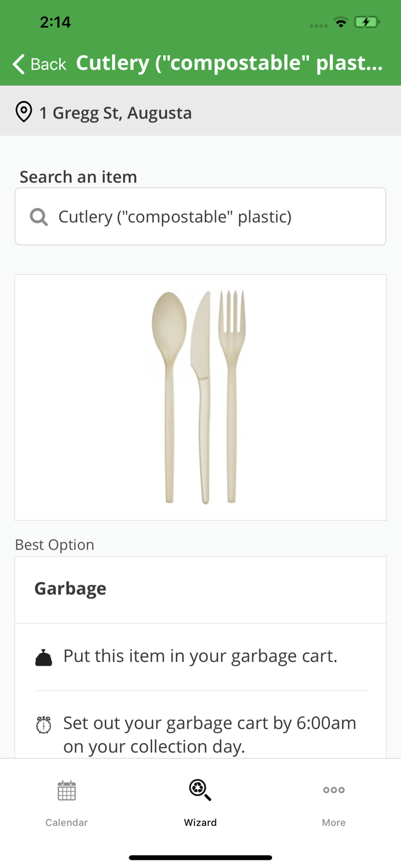
Task: Select the Wizard recycling magnifier icon
Action: 200,790
